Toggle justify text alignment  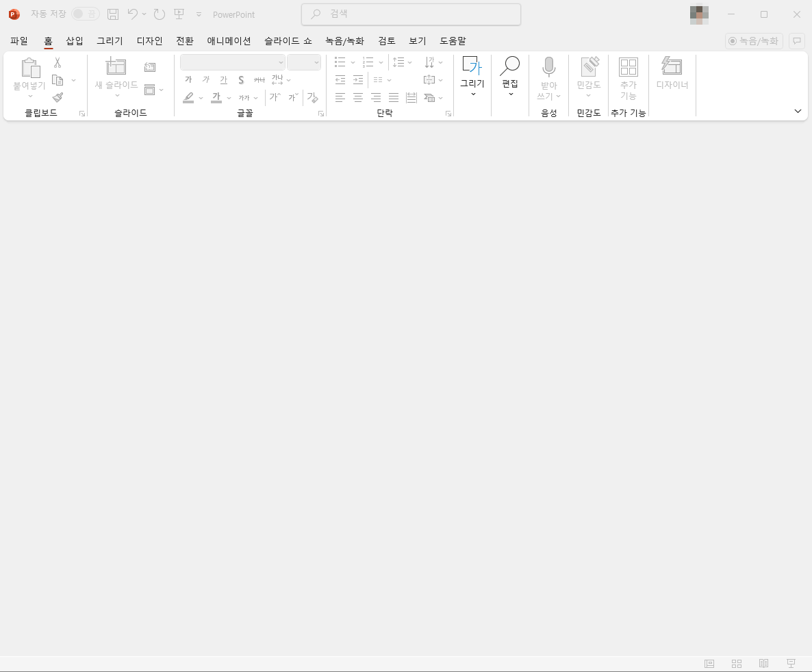394,97
